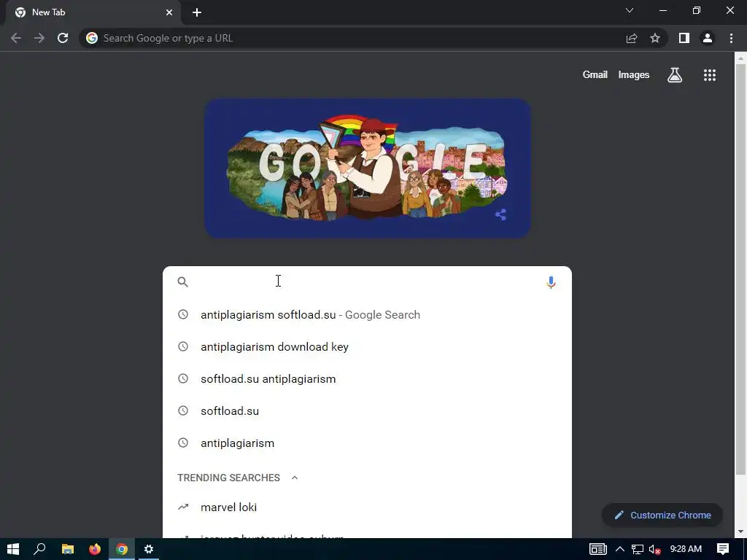Bookmark this tab with the star icon
This screenshot has width=747, height=560.
(655, 38)
